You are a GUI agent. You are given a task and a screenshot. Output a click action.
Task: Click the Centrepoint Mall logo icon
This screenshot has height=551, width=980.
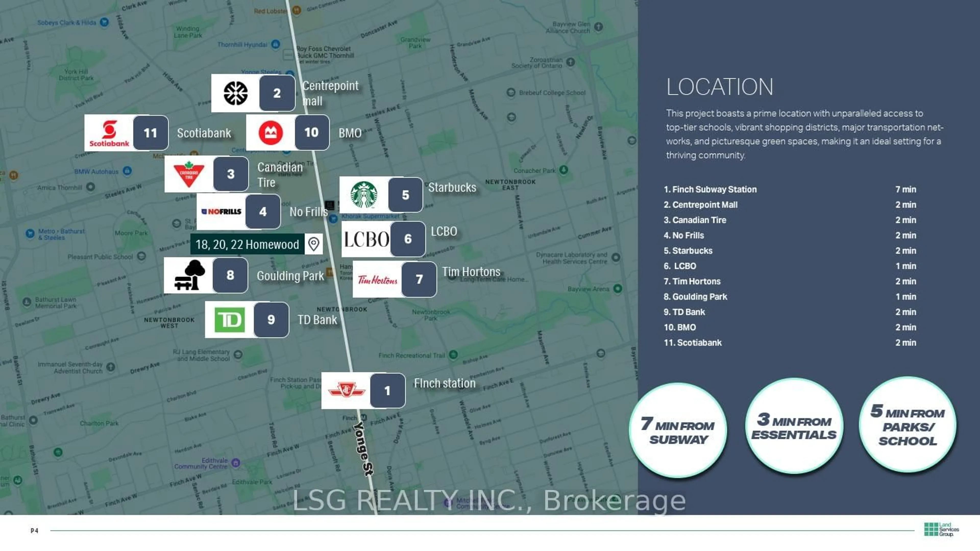tap(236, 93)
